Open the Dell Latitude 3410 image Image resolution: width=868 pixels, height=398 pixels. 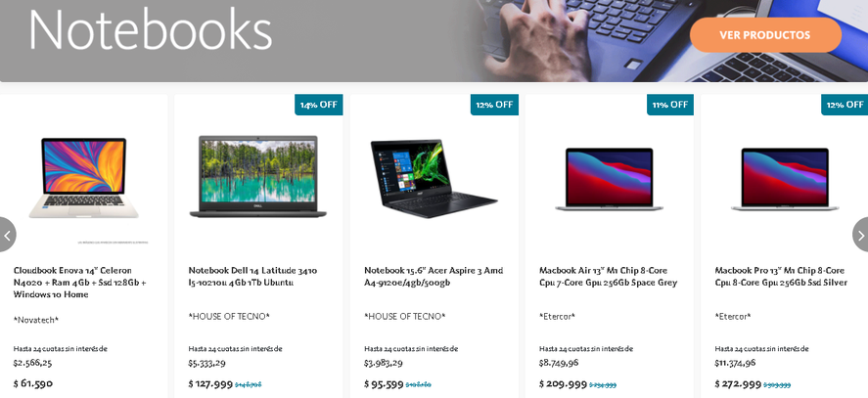coord(258,177)
